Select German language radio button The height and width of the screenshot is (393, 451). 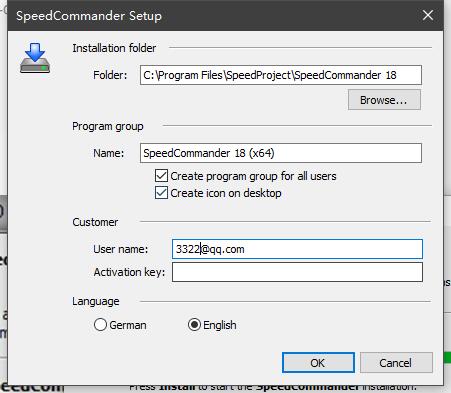point(100,325)
